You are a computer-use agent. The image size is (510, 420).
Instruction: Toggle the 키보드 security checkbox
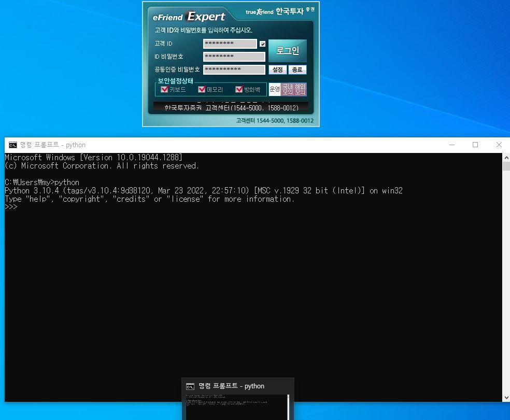coord(164,89)
